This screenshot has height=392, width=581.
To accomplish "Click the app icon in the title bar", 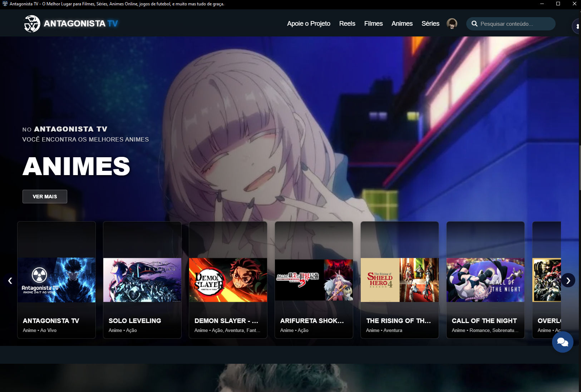I will pyautogui.click(x=5, y=4).
